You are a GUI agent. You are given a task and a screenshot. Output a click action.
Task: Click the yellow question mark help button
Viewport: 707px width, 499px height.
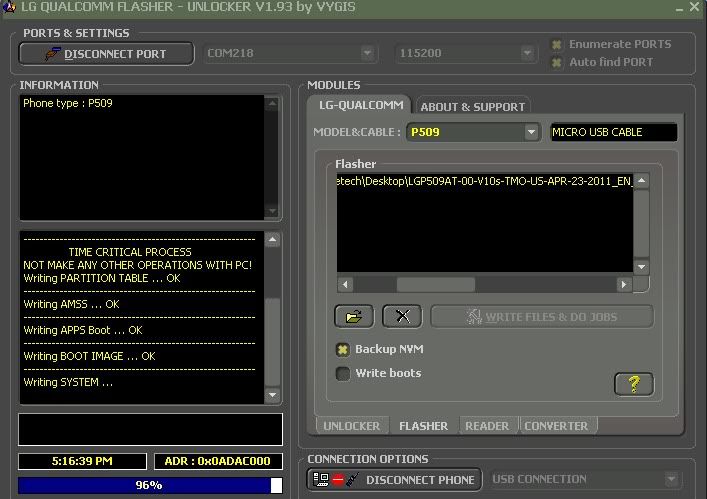(634, 384)
